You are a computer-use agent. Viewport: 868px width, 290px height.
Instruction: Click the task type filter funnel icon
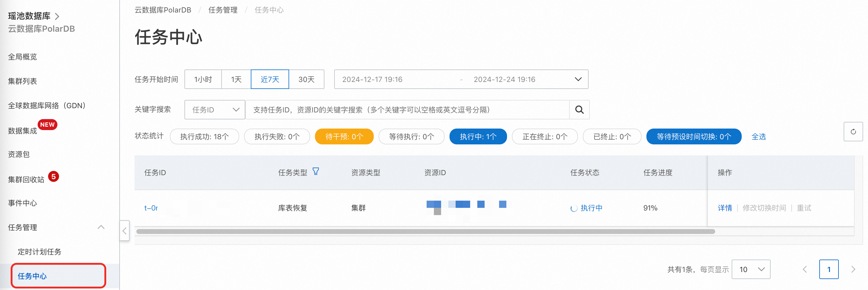point(315,171)
